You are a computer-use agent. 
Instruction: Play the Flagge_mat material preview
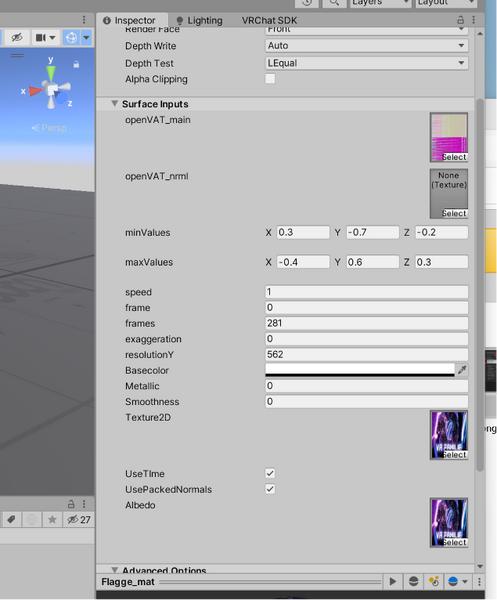pyautogui.click(x=393, y=582)
